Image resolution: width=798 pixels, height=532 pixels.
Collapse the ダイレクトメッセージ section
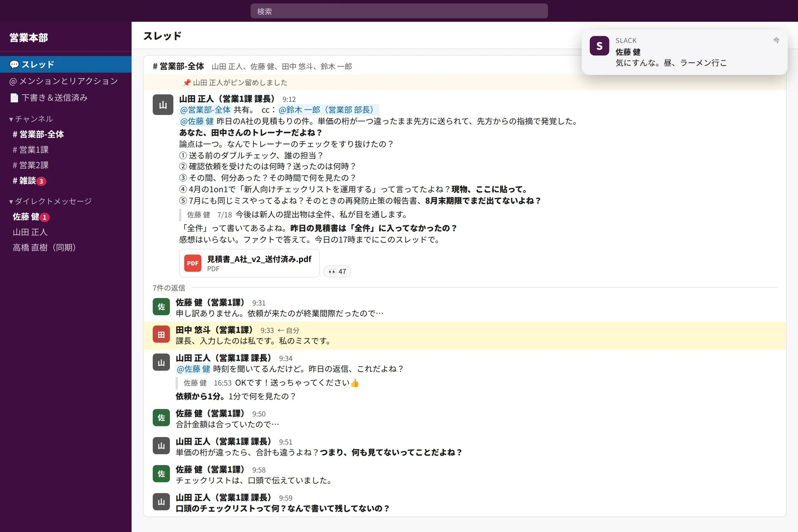tap(51, 201)
